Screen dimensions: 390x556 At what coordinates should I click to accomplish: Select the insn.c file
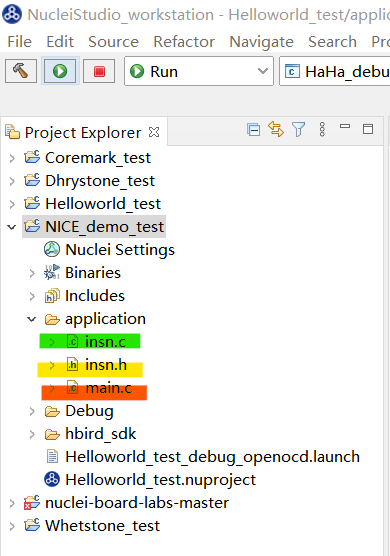coord(105,342)
